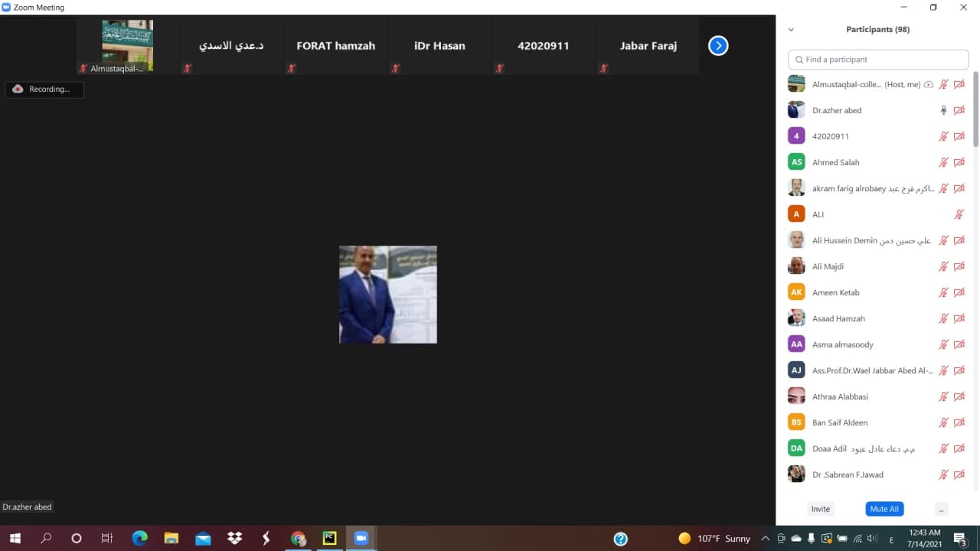Switch to Zoom taskbar icon
Viewport: 980px width, 551px height.
click(361, 538)
